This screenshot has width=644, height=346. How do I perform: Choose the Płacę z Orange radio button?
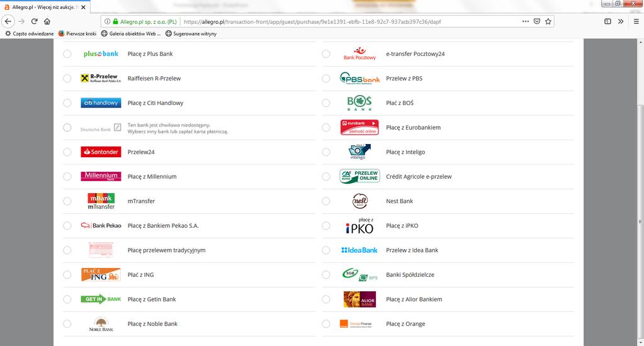coord(326,324)
